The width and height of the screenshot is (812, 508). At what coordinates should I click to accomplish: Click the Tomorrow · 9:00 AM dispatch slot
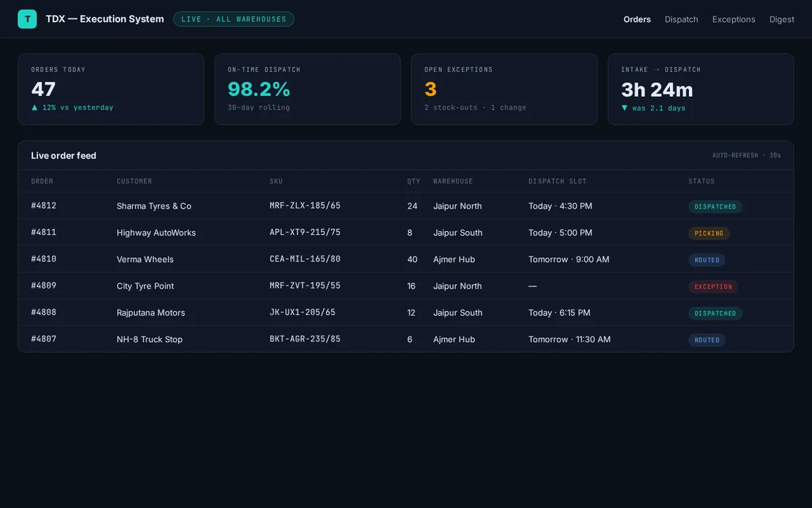tap(569, 259)
